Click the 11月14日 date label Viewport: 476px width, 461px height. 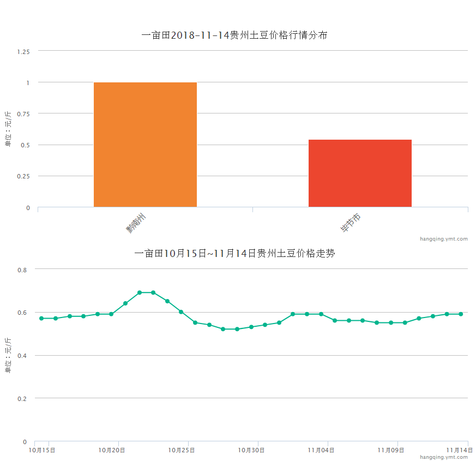point(459,450)
